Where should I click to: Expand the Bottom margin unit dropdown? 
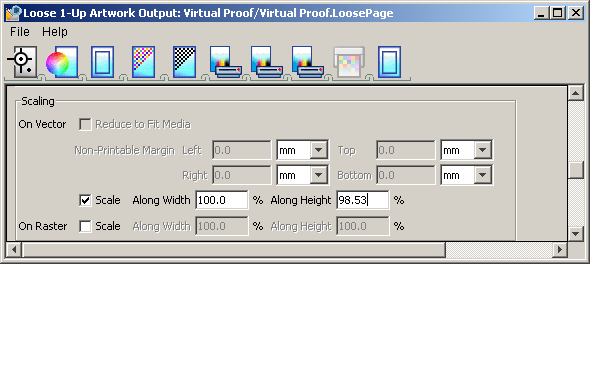tap(482, 175)
